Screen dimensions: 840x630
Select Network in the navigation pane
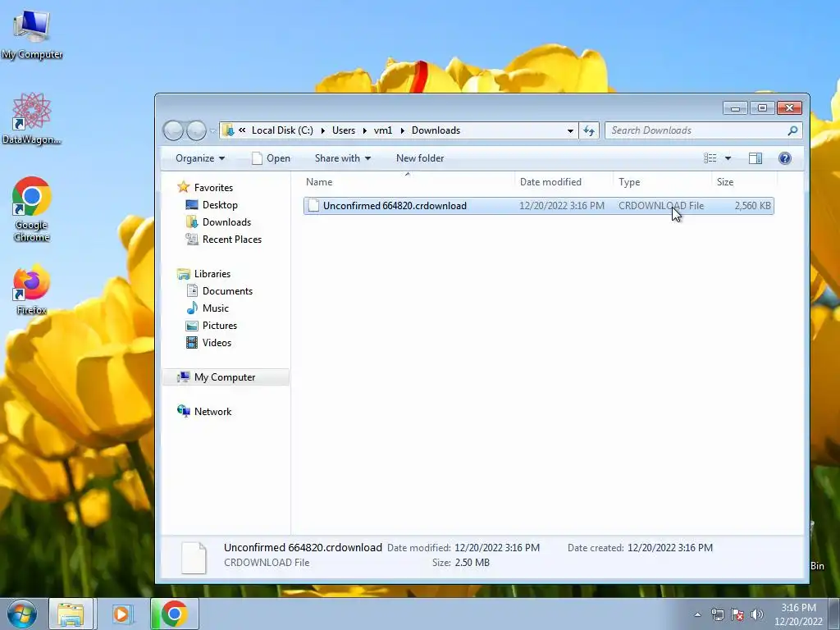tap(212, 412)
